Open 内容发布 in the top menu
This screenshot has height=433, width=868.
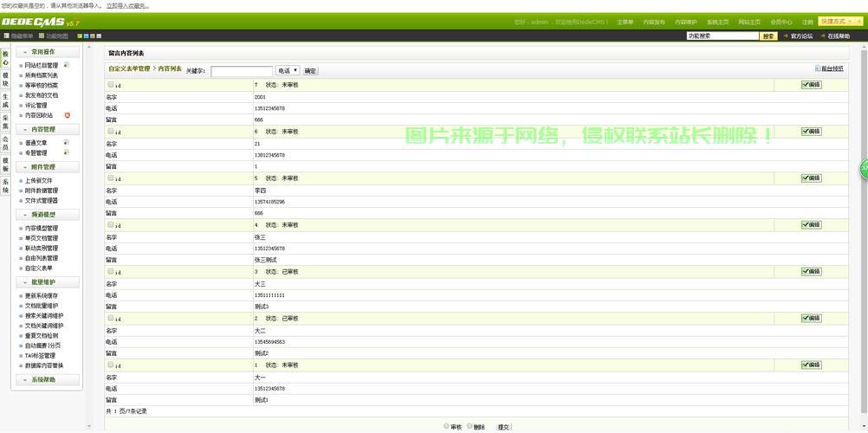[x=654, y=22]
